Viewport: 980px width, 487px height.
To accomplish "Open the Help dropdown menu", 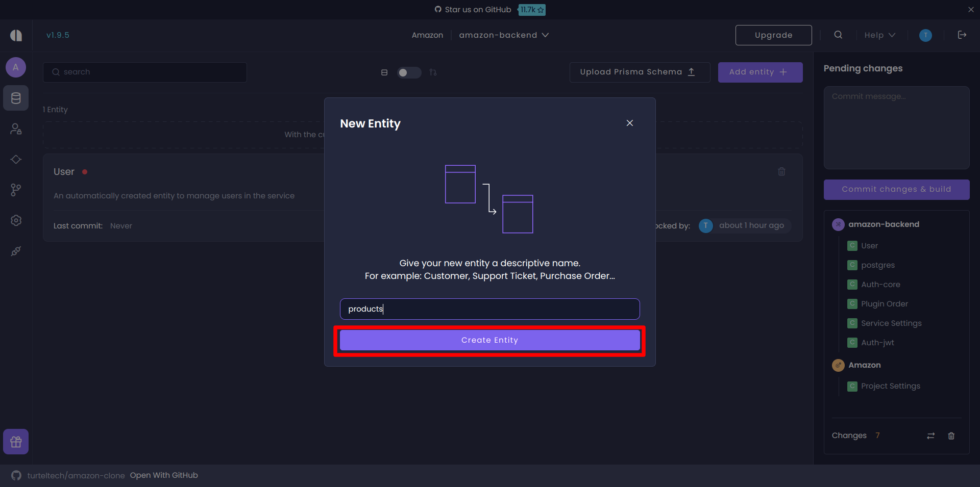I will tap(879, 35).
